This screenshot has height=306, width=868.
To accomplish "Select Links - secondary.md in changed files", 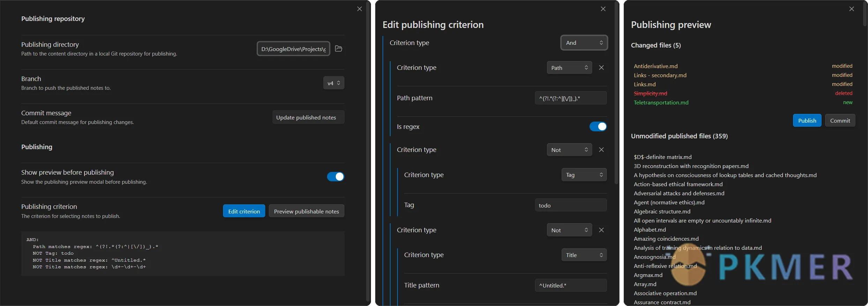I will 660,75.
